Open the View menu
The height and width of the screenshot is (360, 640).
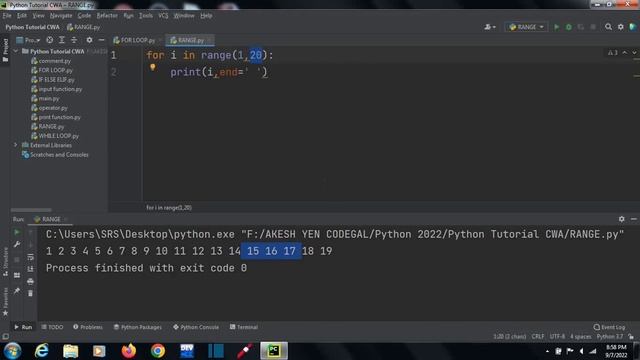[x=38, y=16]
